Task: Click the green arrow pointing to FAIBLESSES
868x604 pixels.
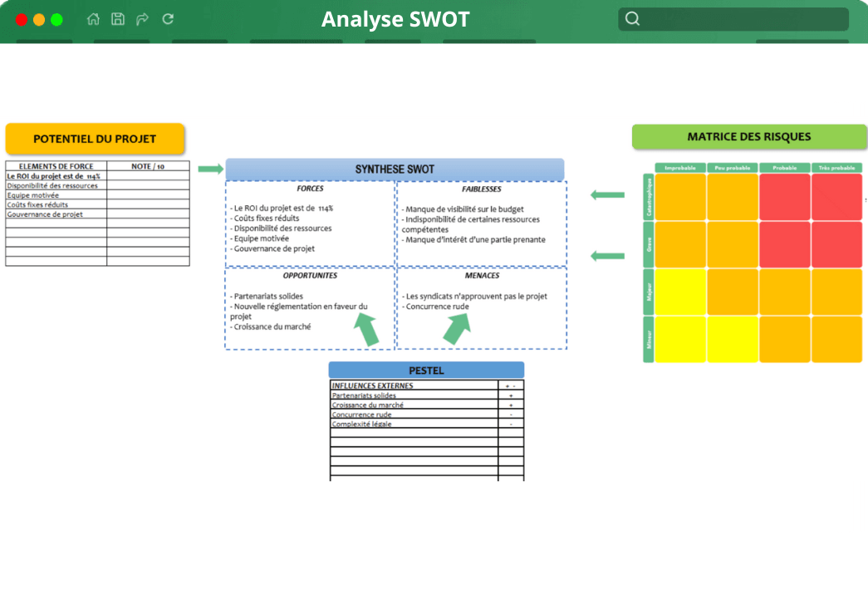Action: tap(606, 195)
